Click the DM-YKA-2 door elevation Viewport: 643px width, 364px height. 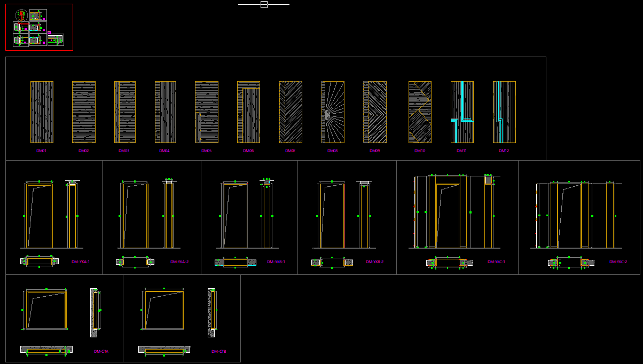(x=135, y=216)
